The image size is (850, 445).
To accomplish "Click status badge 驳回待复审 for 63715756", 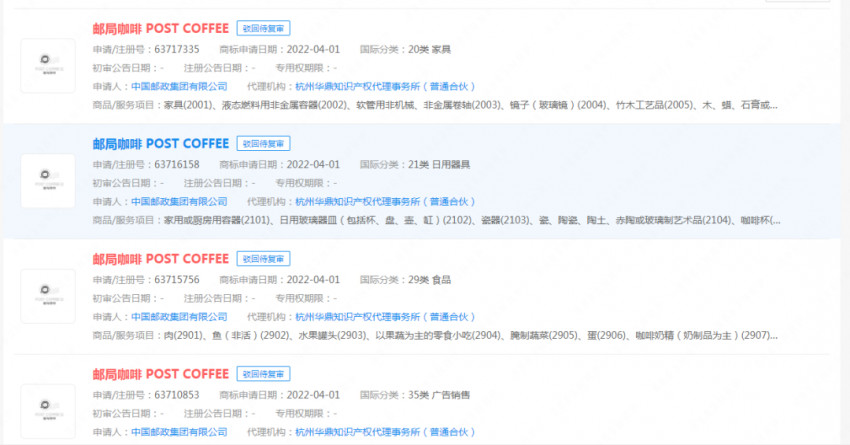I will click(x=263, y=259).
